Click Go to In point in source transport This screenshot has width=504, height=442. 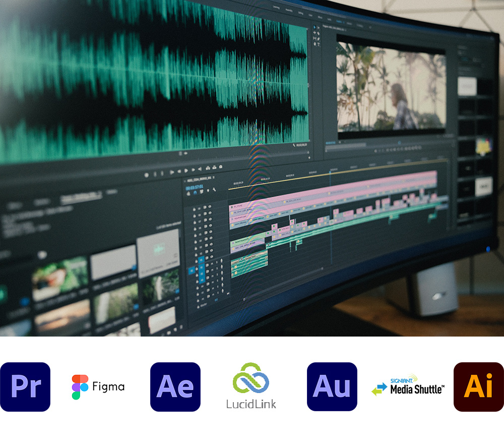[172, 173]
